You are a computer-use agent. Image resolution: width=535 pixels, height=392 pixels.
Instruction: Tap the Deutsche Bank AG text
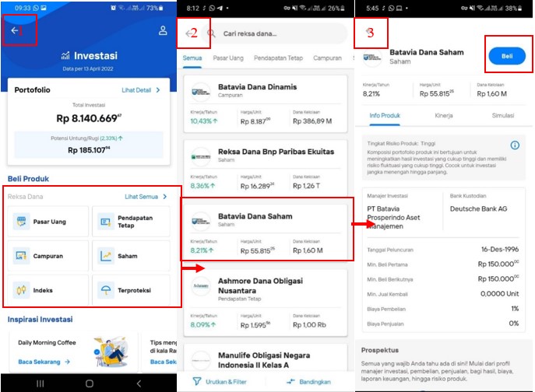click(x=478, y=208)
